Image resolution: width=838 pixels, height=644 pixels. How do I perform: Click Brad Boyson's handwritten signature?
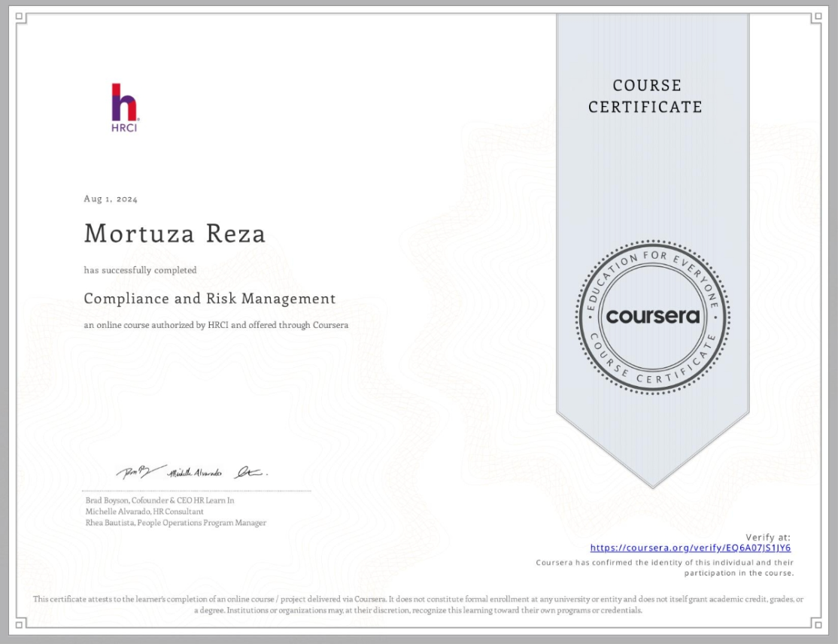point(141,472)
